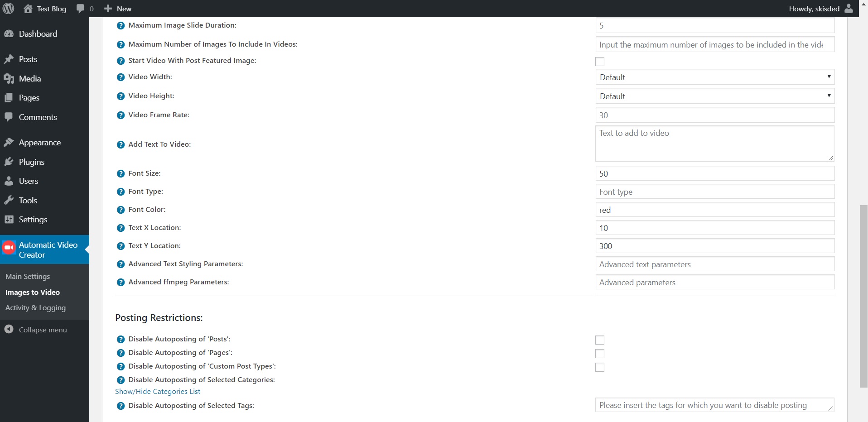The width and height of the screenshot is (868, 422).
Task: Click the help icon beside Font Size
Action: pos(121,173)
